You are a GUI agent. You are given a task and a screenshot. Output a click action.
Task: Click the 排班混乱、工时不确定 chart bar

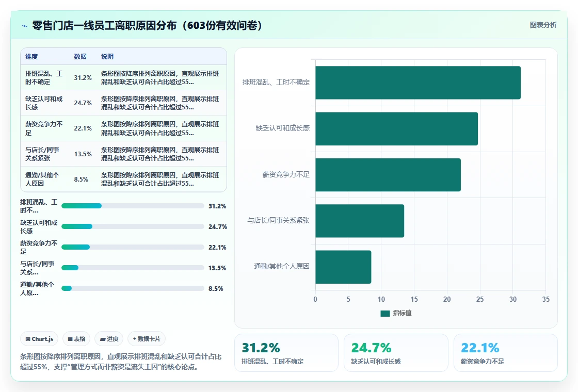coord(418,83)
